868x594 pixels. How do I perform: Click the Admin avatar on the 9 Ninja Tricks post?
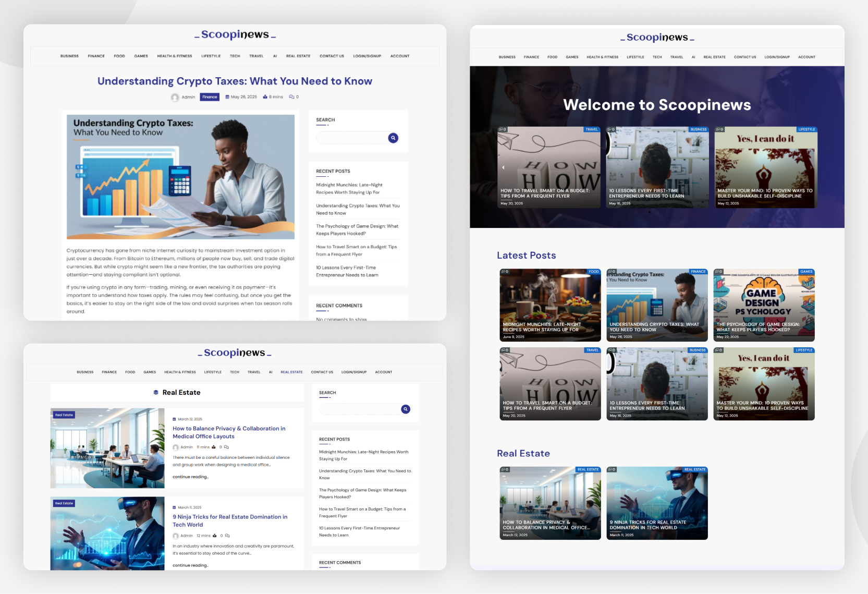click(176, 536)
